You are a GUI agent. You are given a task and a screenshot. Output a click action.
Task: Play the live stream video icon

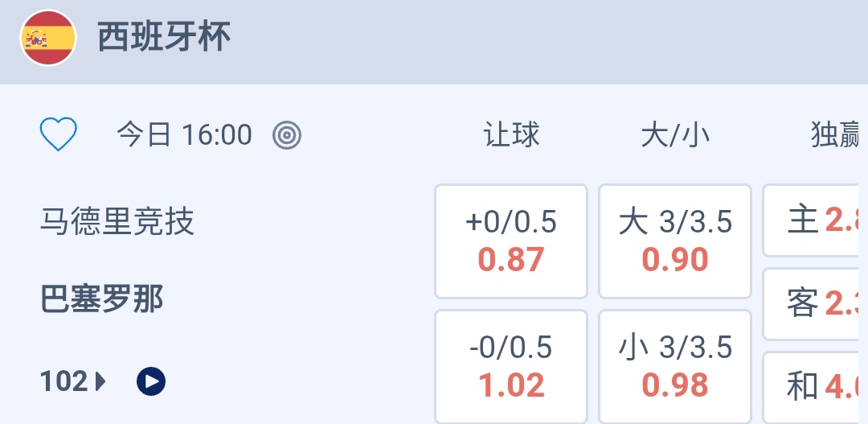point(151,381)
